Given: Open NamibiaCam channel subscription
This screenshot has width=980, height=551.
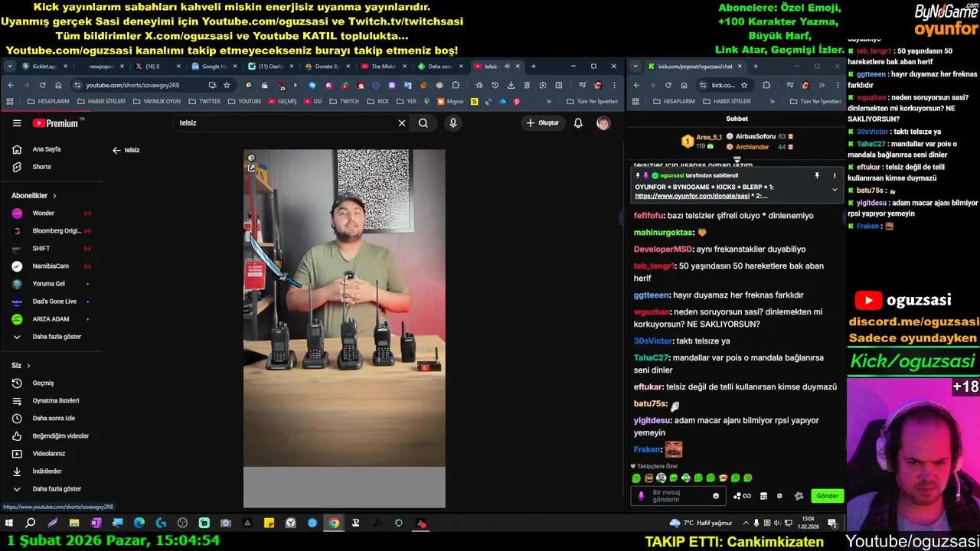Looking at the screenshot, I should tap(52, 266).
